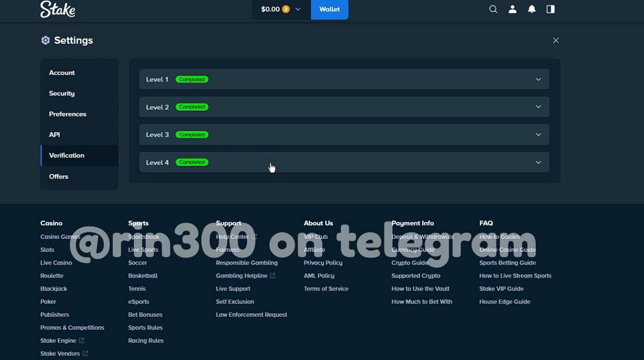Open the Terms of Service link

point(326,289)
